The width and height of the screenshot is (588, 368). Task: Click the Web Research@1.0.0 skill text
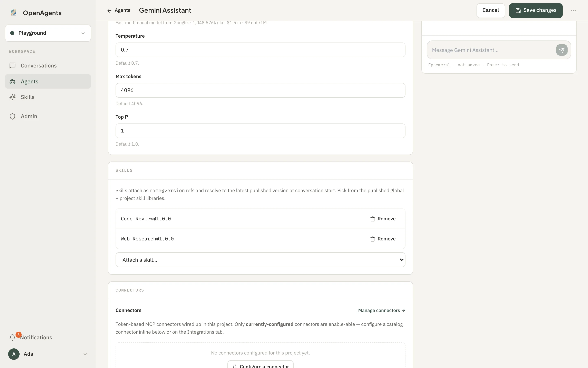coord(147,239)
